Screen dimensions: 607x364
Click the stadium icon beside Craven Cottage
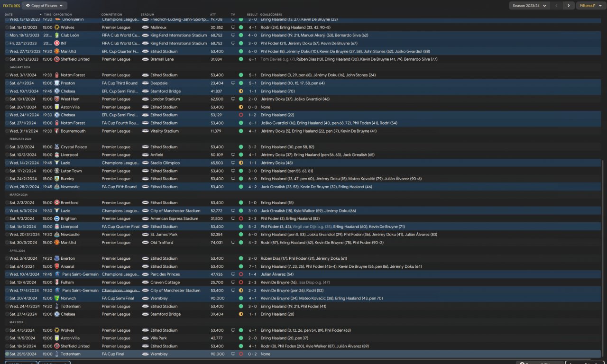click(145, 282)
